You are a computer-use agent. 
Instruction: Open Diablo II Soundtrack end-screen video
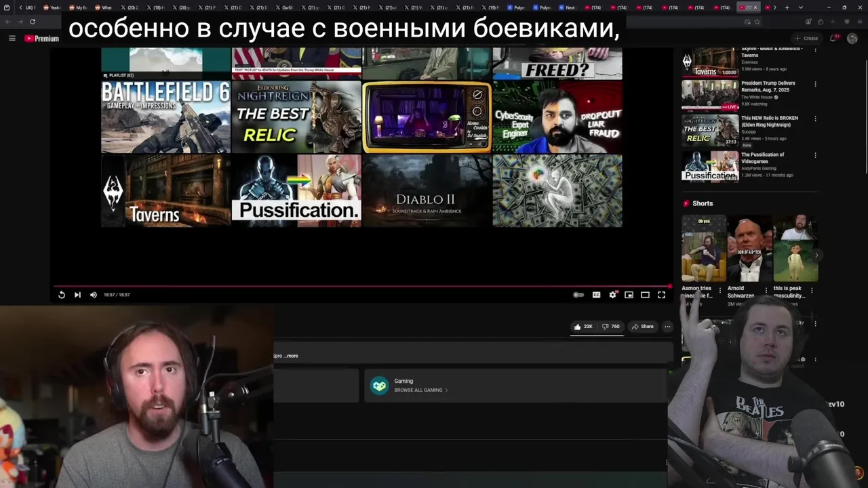pos(427,190)
